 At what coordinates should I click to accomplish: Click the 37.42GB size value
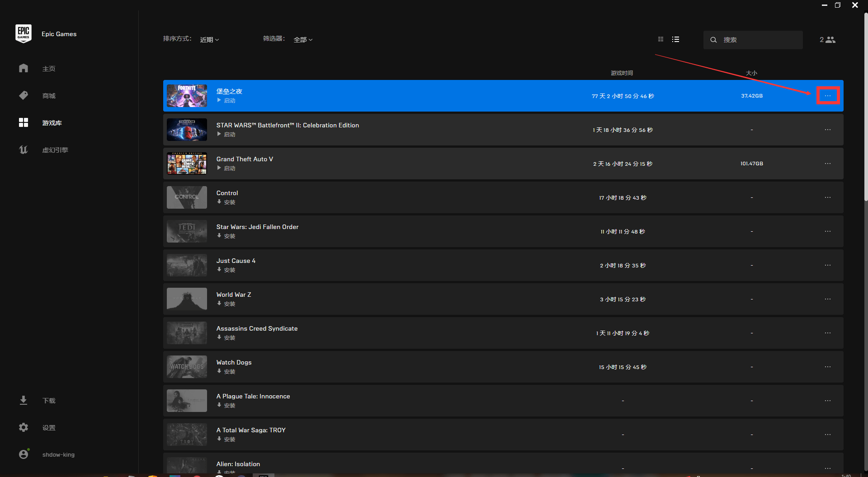point(752,96)
